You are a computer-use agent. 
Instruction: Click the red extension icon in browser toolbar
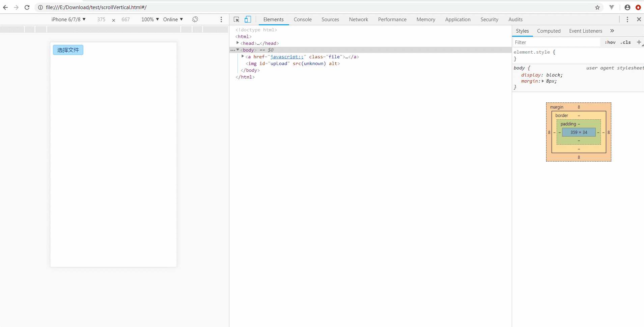pyautogui.click(x=638, y=7)
